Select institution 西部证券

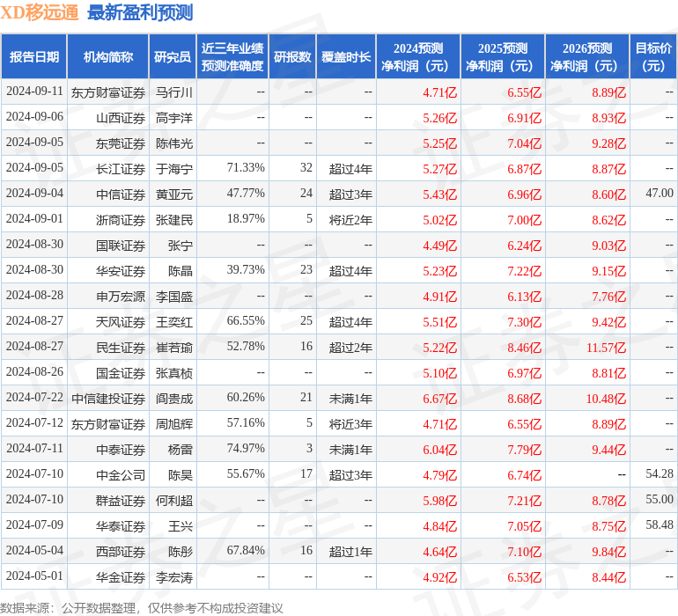[121, 551]
